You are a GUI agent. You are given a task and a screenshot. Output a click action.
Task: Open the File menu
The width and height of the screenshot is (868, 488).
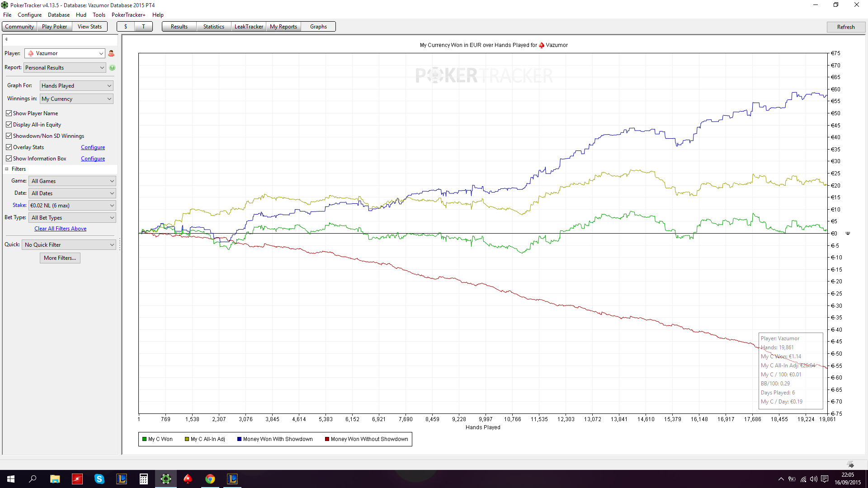[7, 15]
